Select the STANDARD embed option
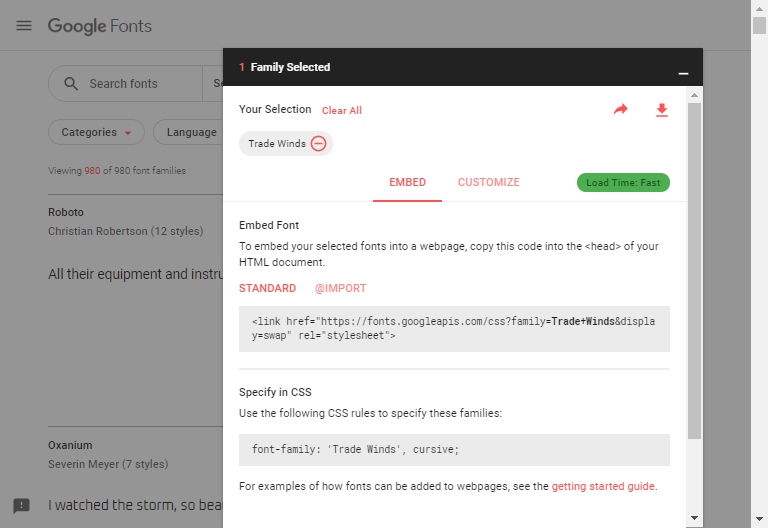The width and height of the screenshot is (768, 528). click(x=267, y=288)
